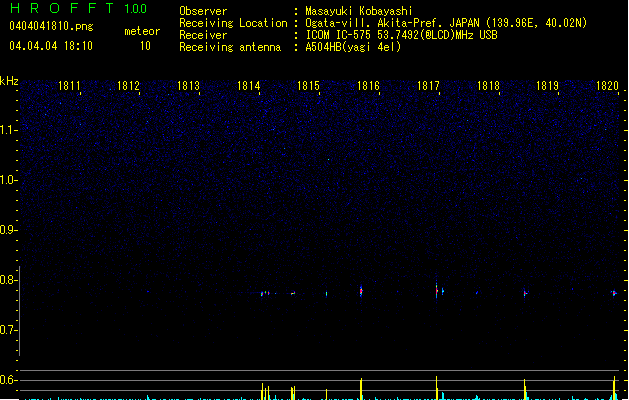Select the meteor count value 10
The height and width of the screenshot is (400, 629).
click(x=145, y=46)
